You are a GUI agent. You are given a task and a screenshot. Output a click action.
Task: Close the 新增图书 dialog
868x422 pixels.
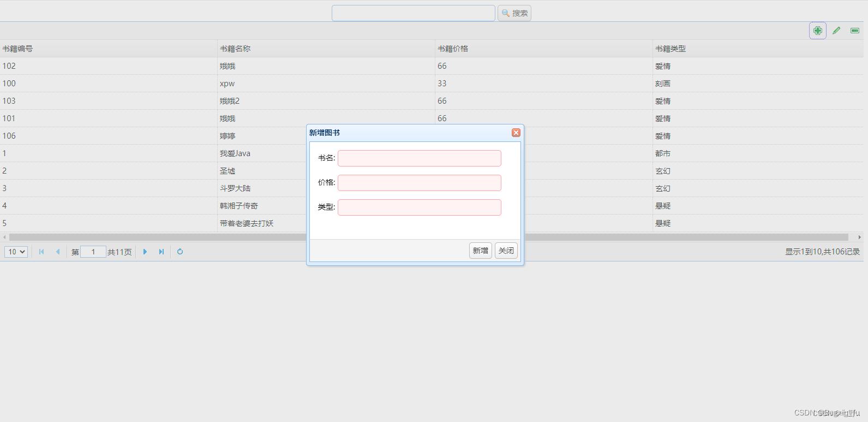tap(516, 133)
